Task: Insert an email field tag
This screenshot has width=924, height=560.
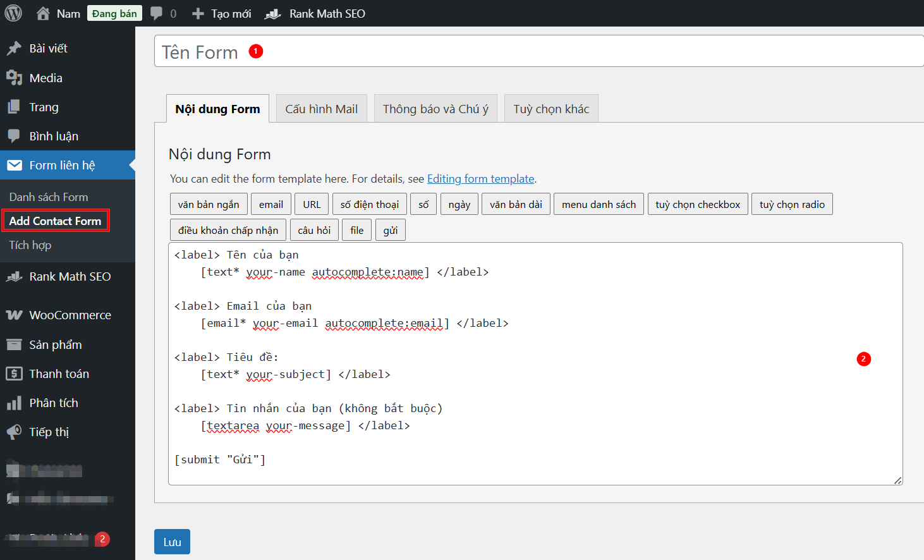Action: [271, 204]
